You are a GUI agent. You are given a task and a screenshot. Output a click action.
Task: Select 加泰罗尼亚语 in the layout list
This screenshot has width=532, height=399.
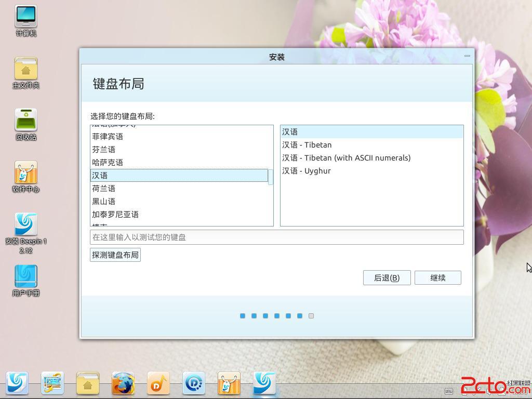[x=179, y=214]
